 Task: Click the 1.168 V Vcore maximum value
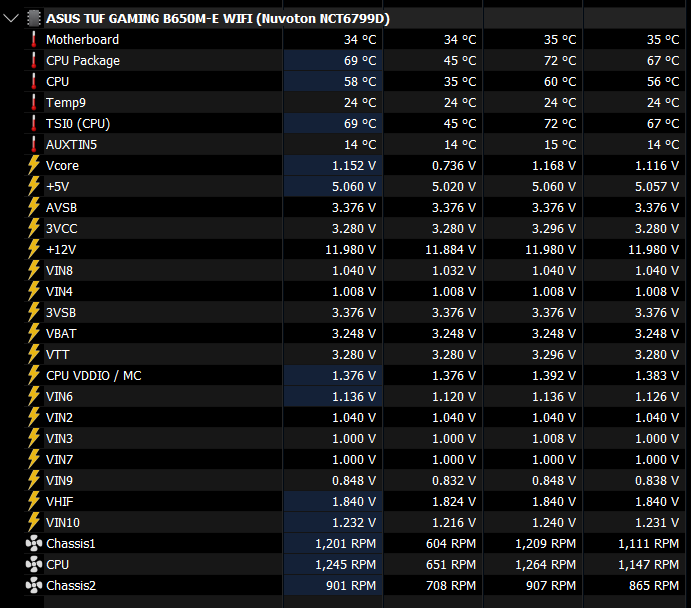(554, 165)
